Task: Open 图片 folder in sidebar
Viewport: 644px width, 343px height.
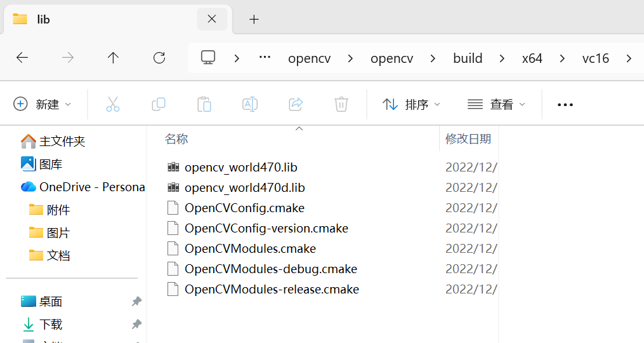Action: 49,232
